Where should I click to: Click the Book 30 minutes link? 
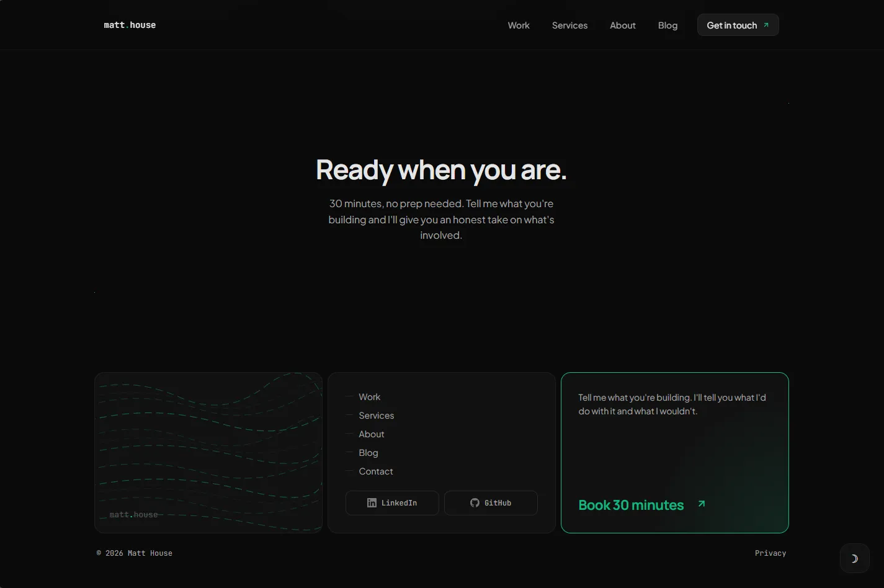(x=631, y=505)
